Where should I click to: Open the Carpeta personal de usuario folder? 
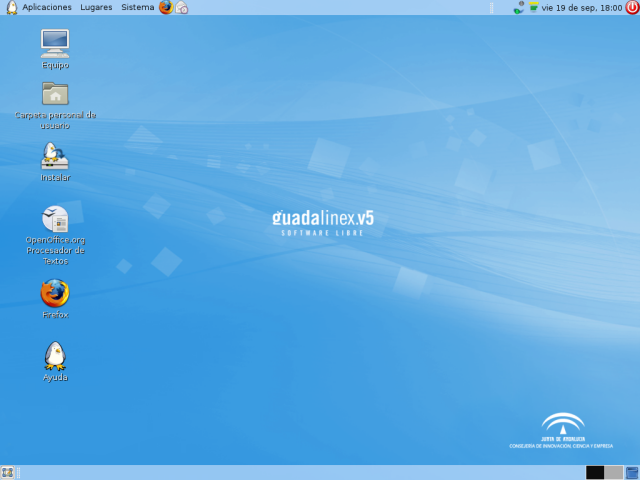(55, 94)
